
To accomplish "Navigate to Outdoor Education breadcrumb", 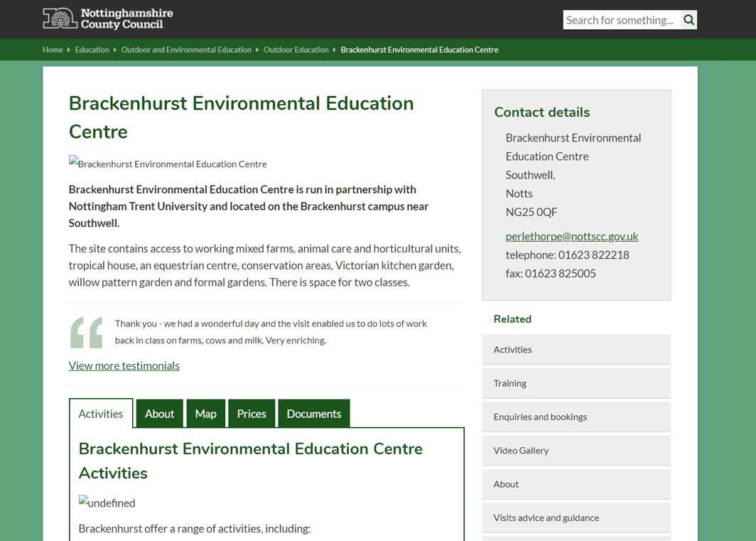I will [x=296, y=50].
